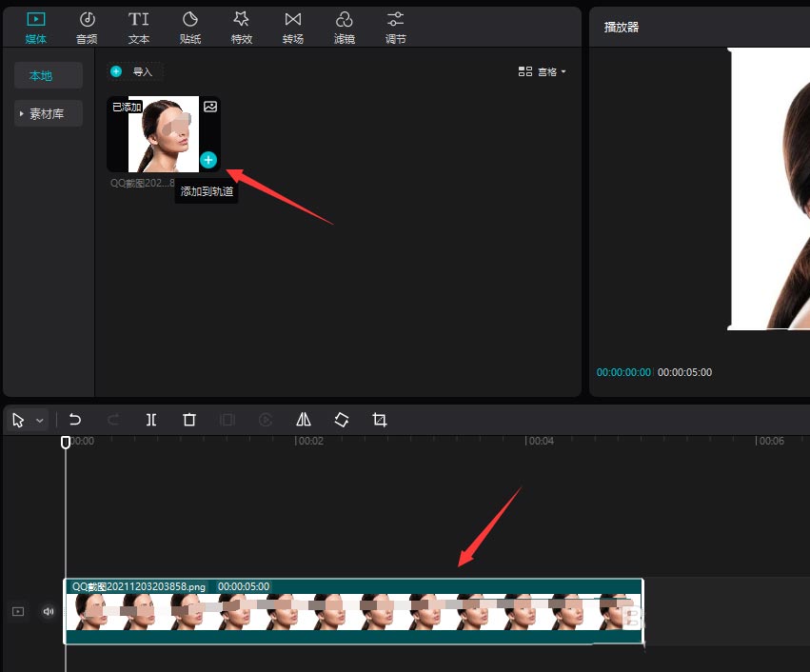Open the 贴纸 stickers panel
The image size is (810, 672).
pyautogui.click(x=190, y=27)
